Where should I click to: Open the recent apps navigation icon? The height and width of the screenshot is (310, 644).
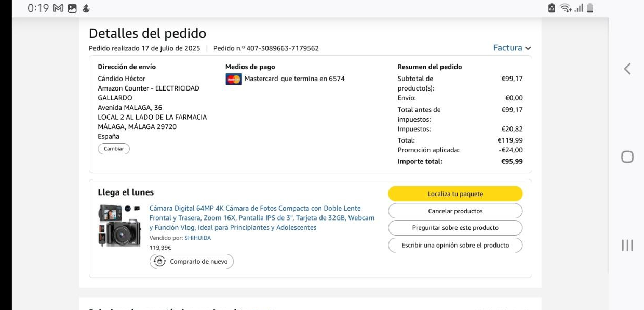(627, 246)
